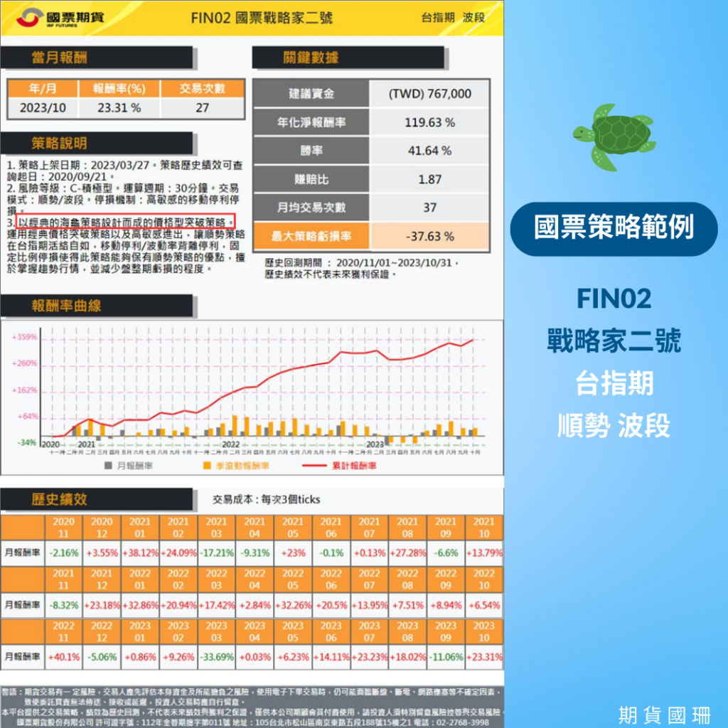The width and height of the screenshot is (728, 728).
Task: Click the -11.06% monthly return cell
Action: tap(446, 657)
